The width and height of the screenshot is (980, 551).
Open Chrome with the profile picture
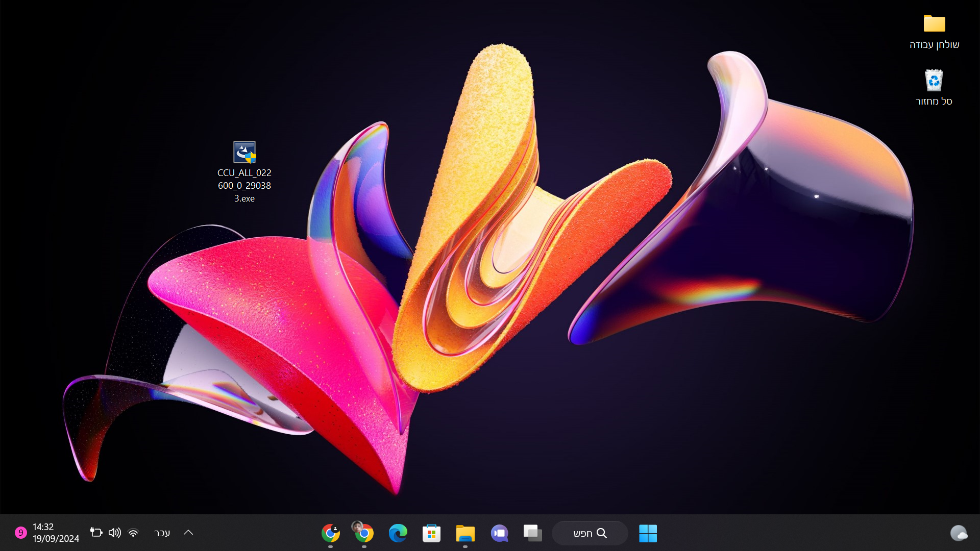tap(364, 533)
